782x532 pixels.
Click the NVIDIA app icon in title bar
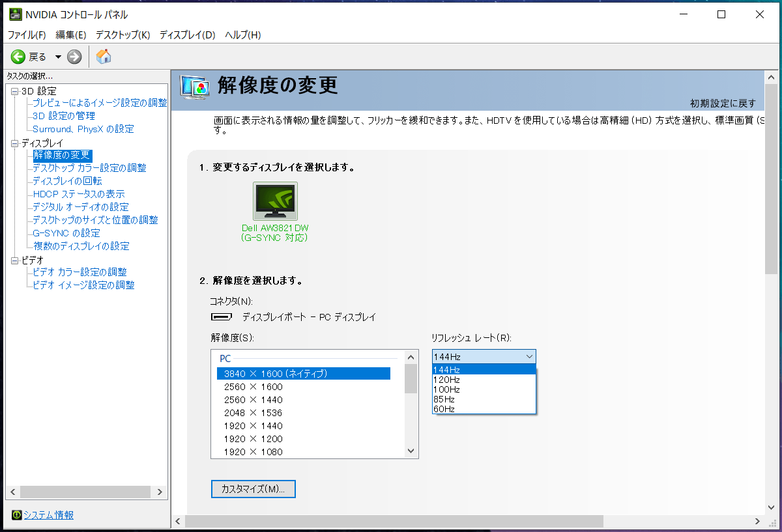[15, 14]
